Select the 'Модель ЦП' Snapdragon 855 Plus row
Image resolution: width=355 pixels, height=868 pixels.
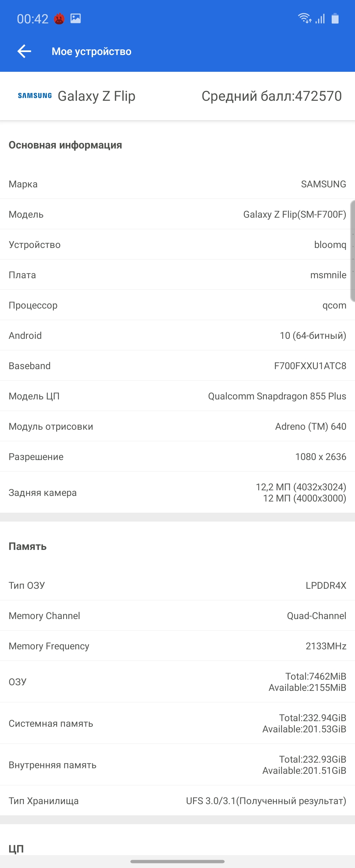(x=177, y=396)
